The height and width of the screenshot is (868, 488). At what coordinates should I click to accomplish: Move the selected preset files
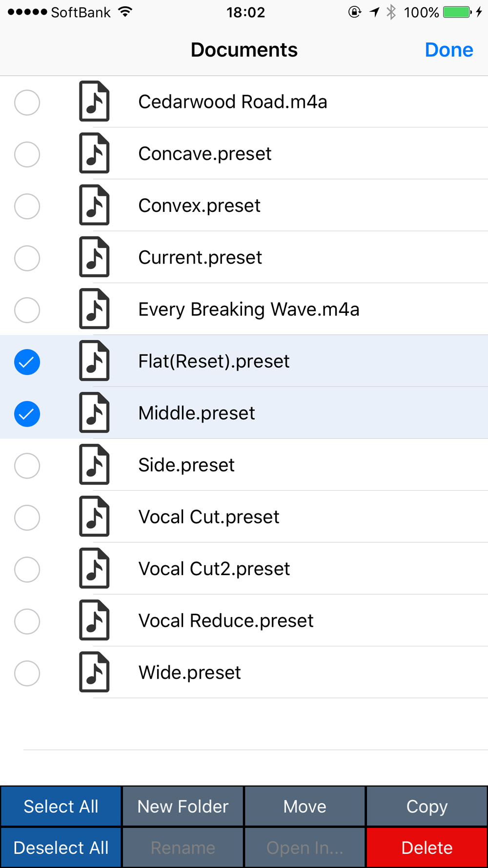pyautogui.click(x=305, y=806)
